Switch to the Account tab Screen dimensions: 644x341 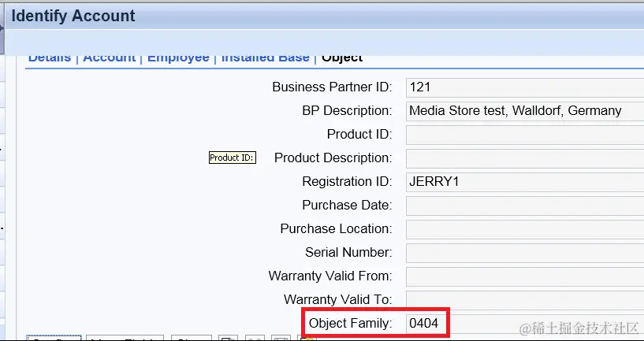pos(110,59)
